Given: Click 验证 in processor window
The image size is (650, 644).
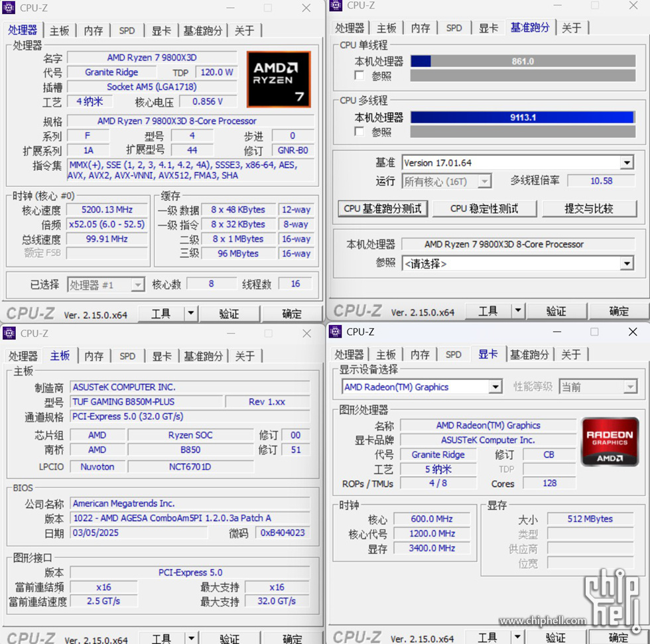Looking at the screenshot, I should (229, 314).
